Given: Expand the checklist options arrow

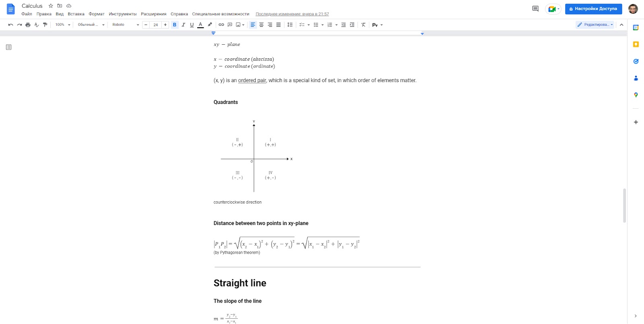Looking at the screenshot, I should tap(309, 25).
